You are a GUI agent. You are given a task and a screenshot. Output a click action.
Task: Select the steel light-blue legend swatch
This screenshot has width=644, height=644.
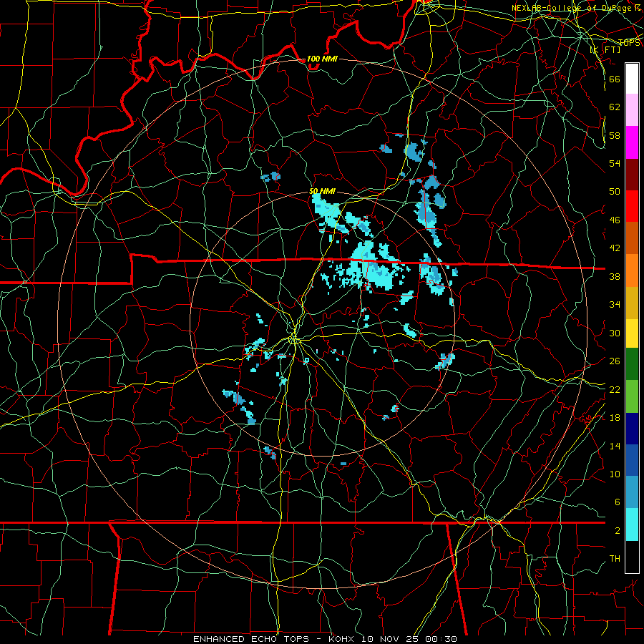coord(632,492)
